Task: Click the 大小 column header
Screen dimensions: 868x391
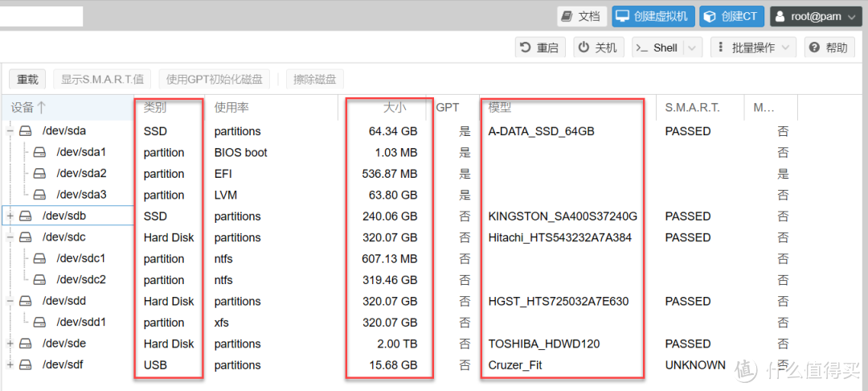Action: [x=394, y=107]
